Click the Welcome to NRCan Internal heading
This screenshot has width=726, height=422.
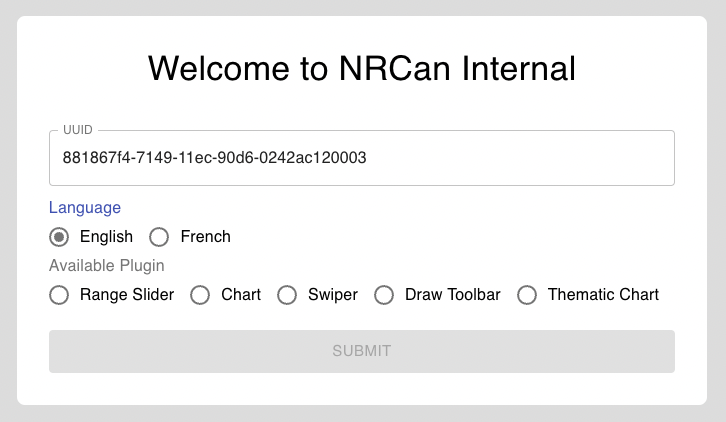362,69
